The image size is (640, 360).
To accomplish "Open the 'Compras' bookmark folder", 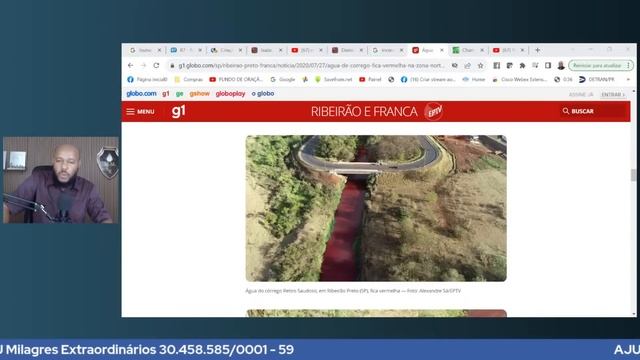I will [189, 80].
